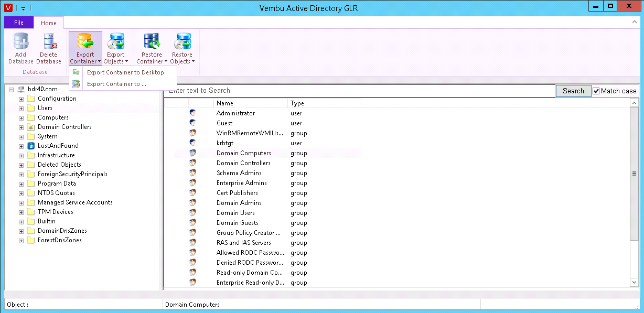Click the Export Container to ... icon
The image size is (644, 313).
pyautogui.click(x=77, y=84)
